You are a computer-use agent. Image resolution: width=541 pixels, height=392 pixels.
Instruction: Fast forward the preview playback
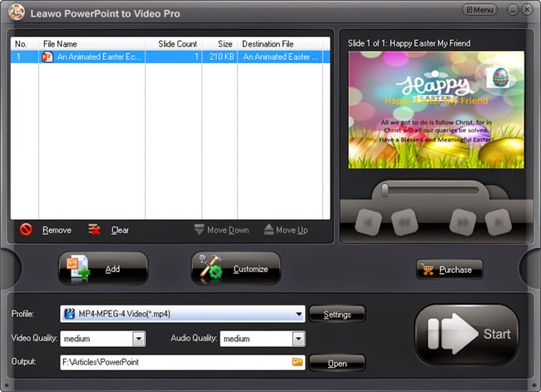tap(463, 222)
